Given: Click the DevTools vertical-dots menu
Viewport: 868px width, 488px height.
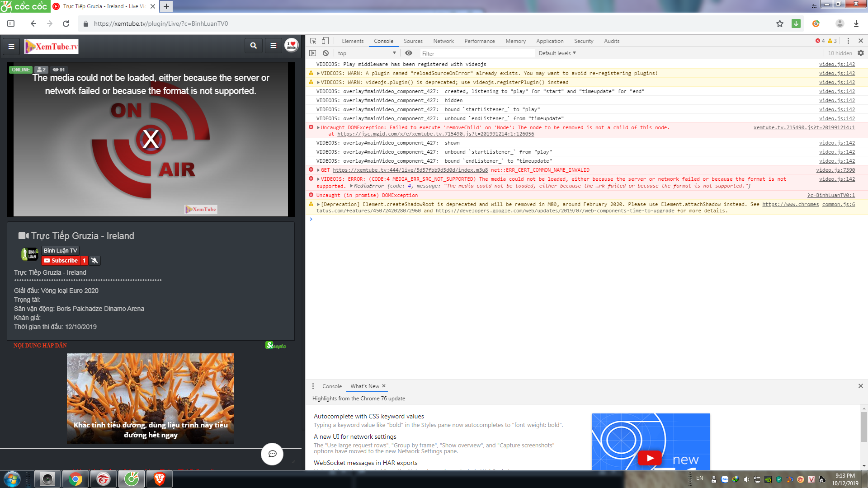Looking at the screenshot, I should [849, 41].
